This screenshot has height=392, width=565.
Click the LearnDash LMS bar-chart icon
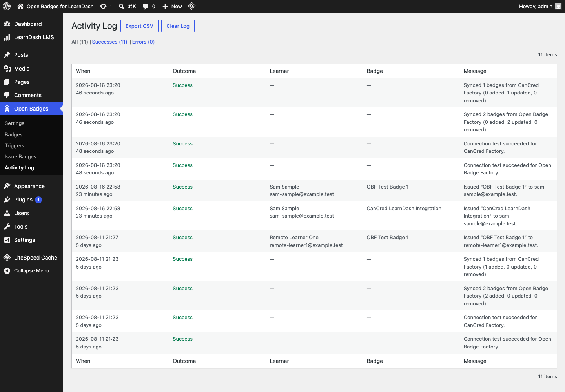tap(7, 37)
